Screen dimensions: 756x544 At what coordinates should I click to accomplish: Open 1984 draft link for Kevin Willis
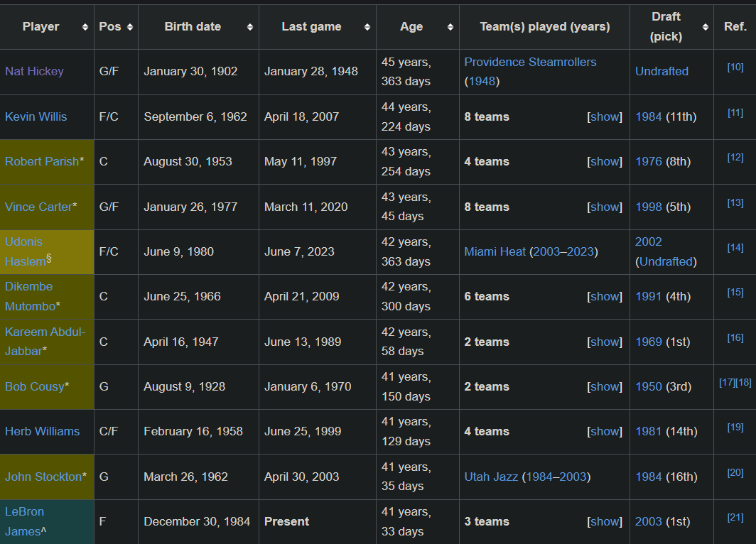click(x=649, y=116)
